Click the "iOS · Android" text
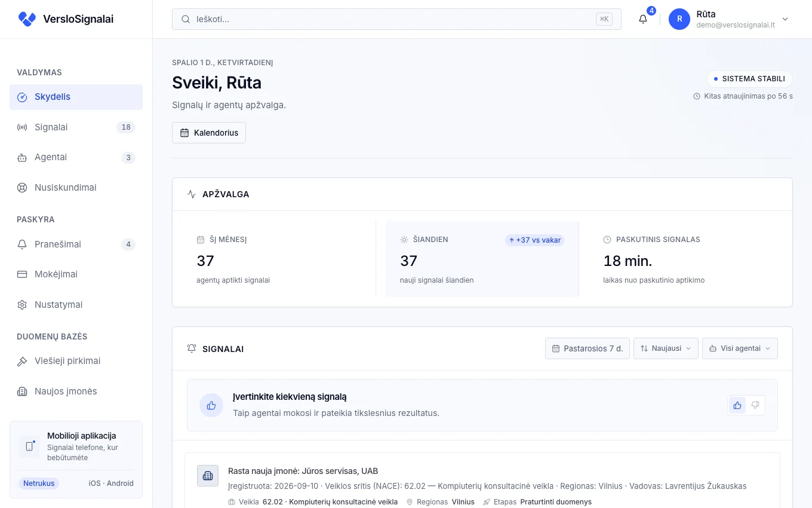Image resolution: width=812 pixels, height=508 pixels. click(x=111, y=483)
